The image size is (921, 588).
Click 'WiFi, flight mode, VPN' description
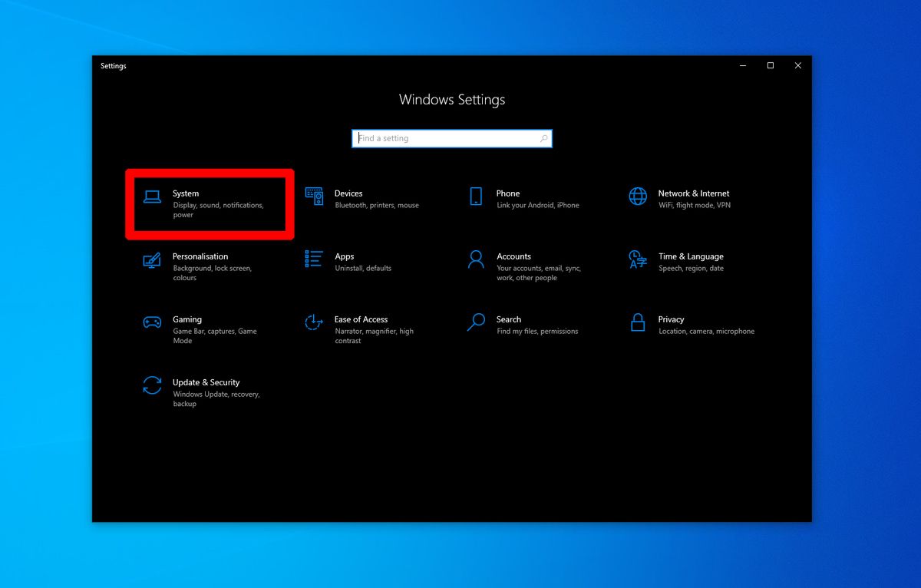click(695, 206)
